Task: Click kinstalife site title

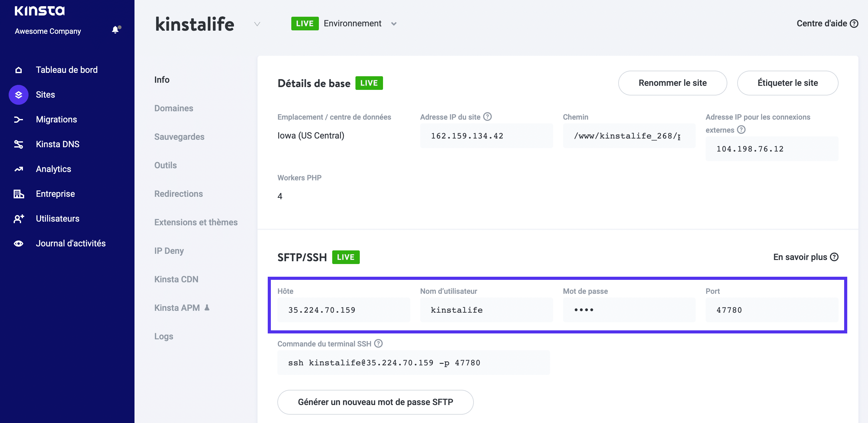Action: point(194,24)
